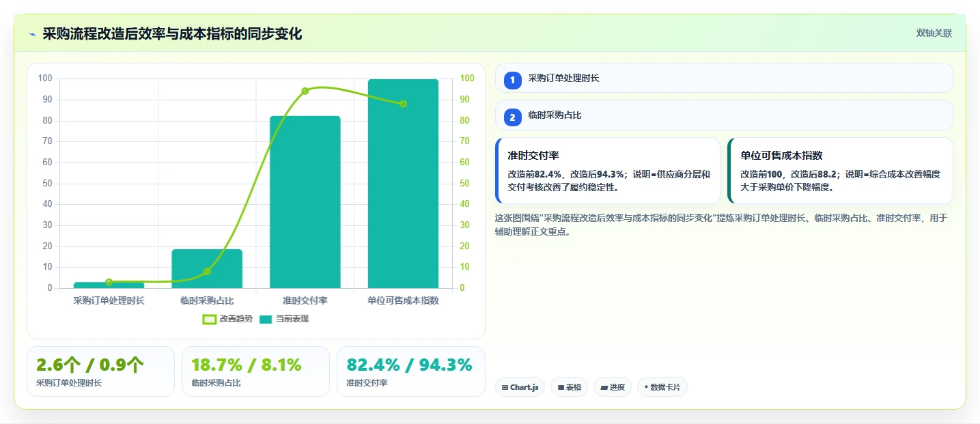Viewport: 980px width, 424px height.
Task: Select the 临时采购占比 item numbered 2
Action: [724, 115]
